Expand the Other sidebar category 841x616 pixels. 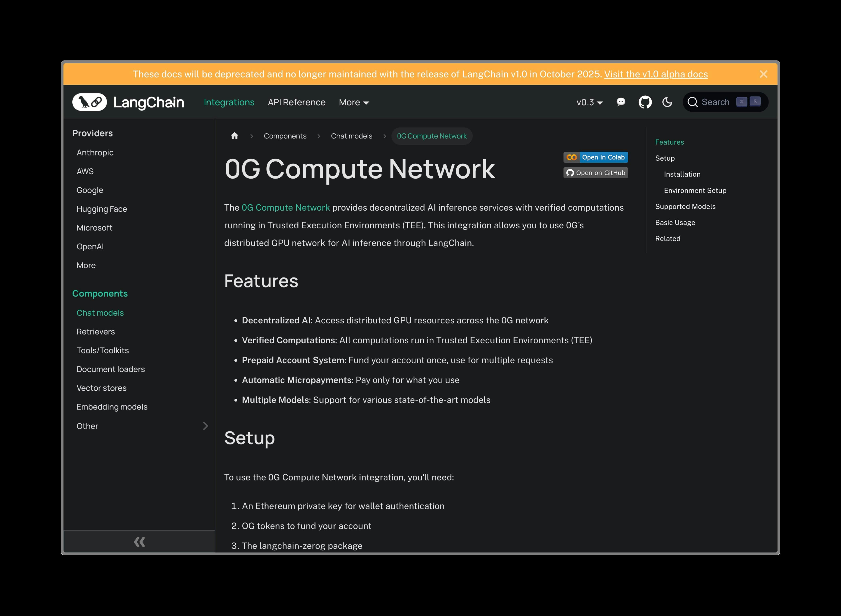coord(205,426)
